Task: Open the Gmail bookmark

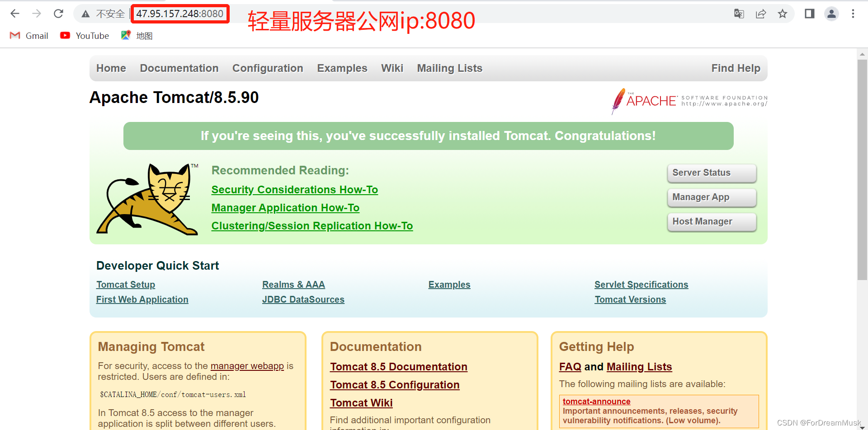Action: 29,36
